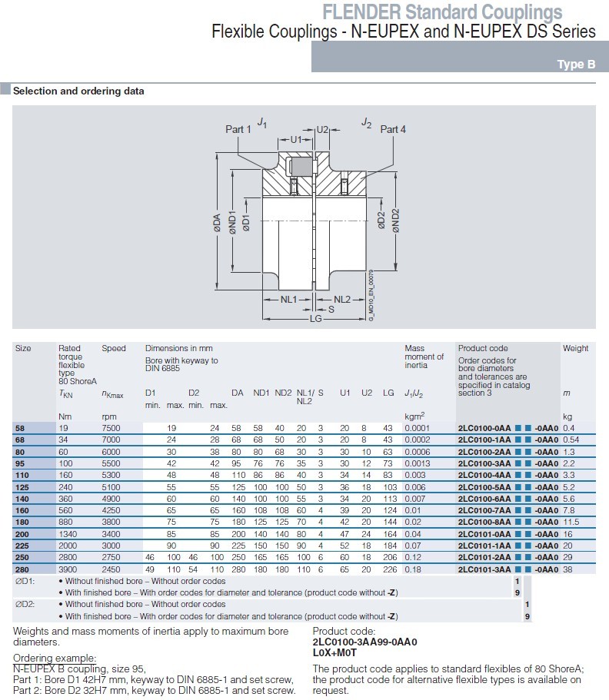Select the Dimensions in mm header

[x=178, y=348]
